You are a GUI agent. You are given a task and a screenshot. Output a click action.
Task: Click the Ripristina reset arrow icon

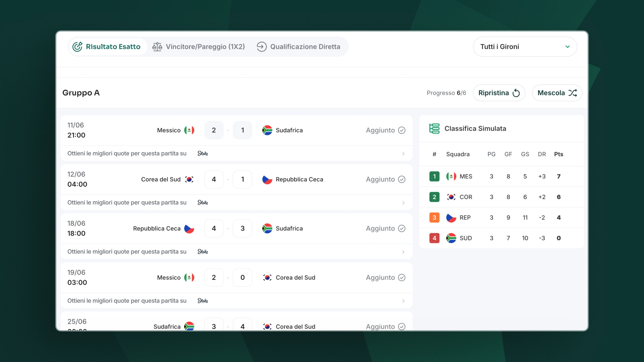(x=516, y=93)
